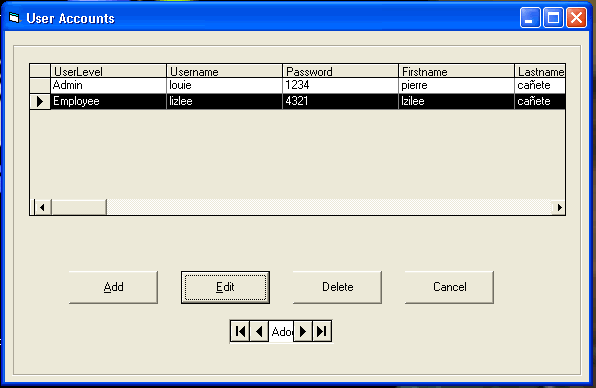Select the lastname cell in Employee row
The width and height of the screenshot is (596, 388).
(540, 101)
